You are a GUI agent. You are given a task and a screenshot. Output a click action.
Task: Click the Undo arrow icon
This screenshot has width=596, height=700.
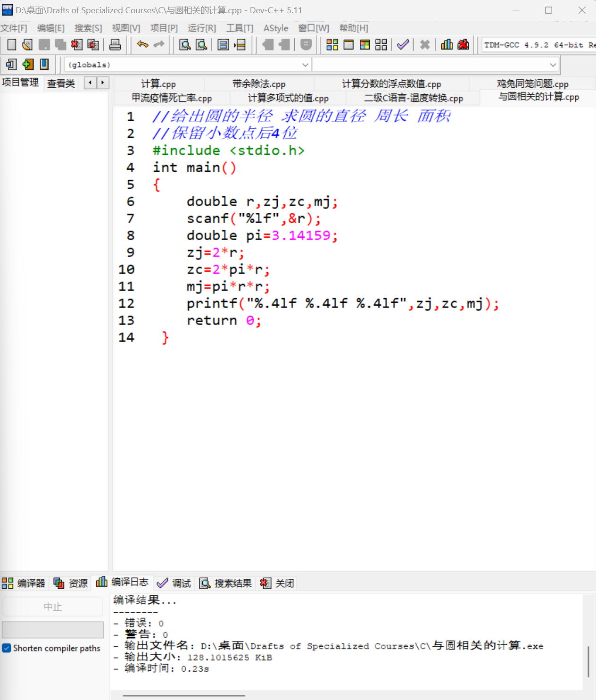coord(142,45)
